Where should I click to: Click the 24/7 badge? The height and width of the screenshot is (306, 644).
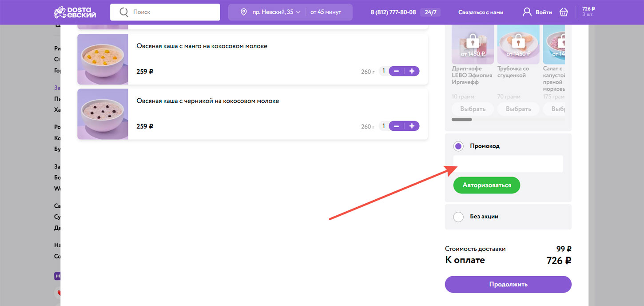[x=430, y=12]
